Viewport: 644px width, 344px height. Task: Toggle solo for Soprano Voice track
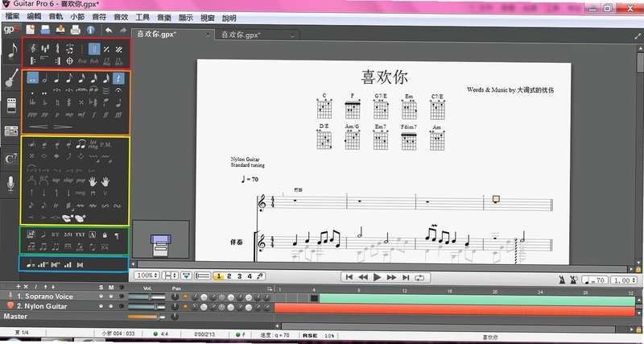[101, 296]
